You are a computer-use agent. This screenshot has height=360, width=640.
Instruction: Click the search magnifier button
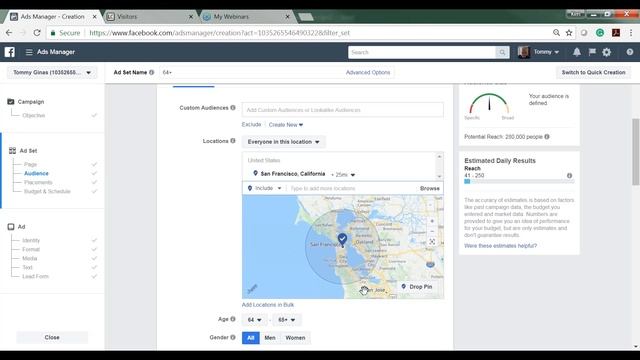pos(502,52)
